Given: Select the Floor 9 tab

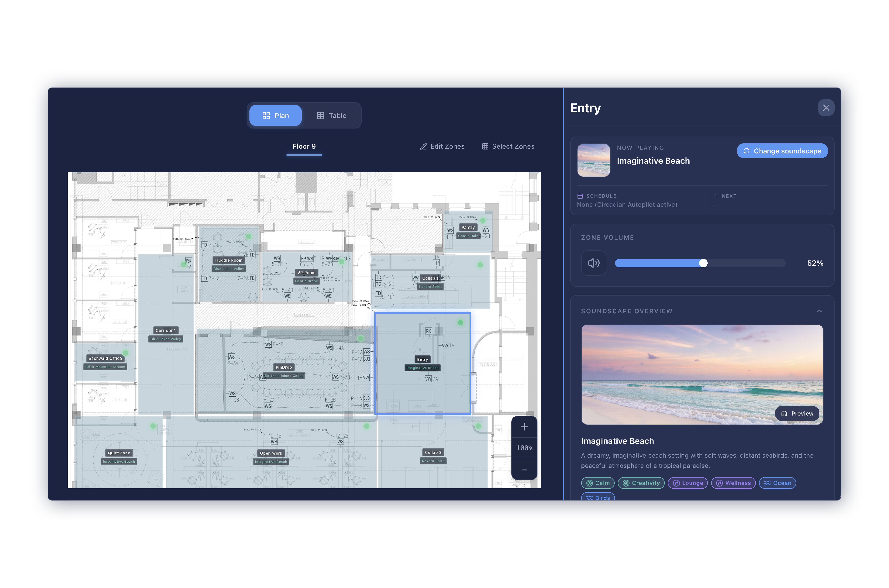Looking at the screenshot, I should (x=304, y=147).
